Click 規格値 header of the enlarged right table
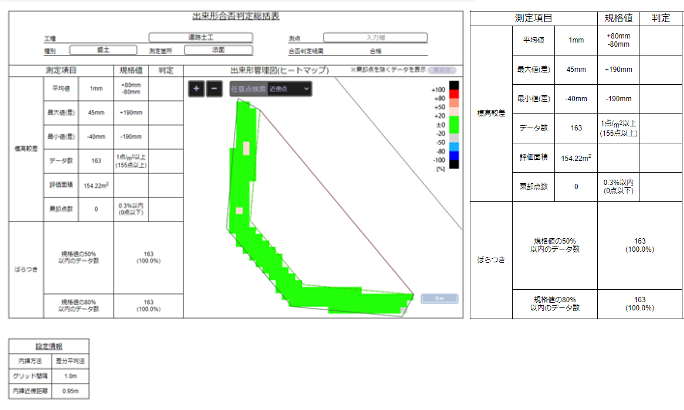Screen dimensions: 684x410 [x=618, y=18]
